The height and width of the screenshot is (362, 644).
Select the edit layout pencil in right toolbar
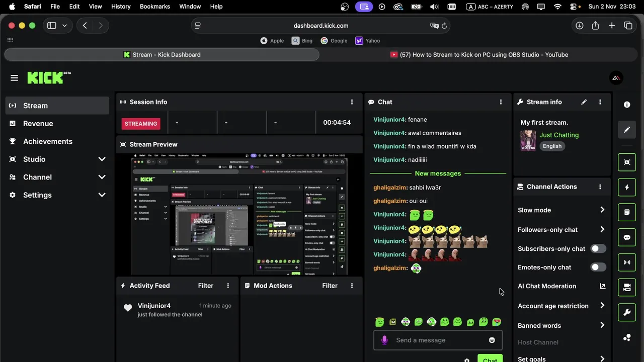(627, 130)
